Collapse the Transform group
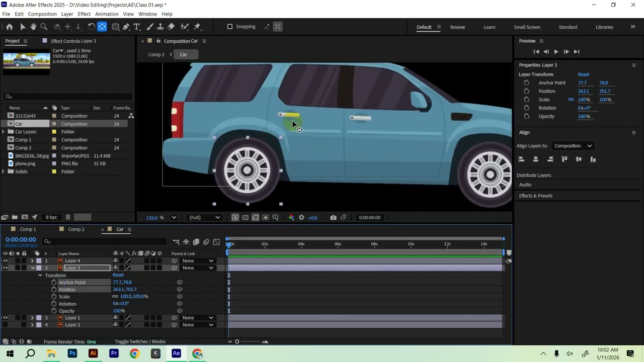644x362 pixels. (x=40, y=276)
